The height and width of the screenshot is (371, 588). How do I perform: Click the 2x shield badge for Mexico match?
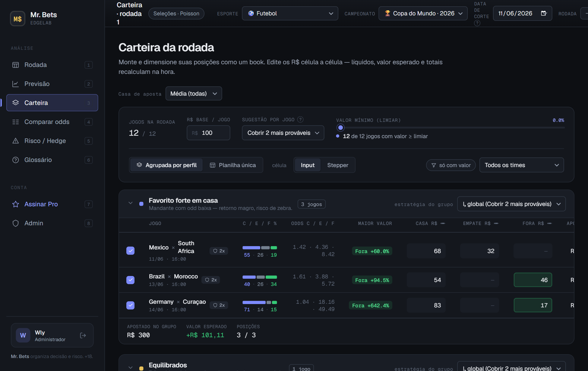click(x=219, y=251)
